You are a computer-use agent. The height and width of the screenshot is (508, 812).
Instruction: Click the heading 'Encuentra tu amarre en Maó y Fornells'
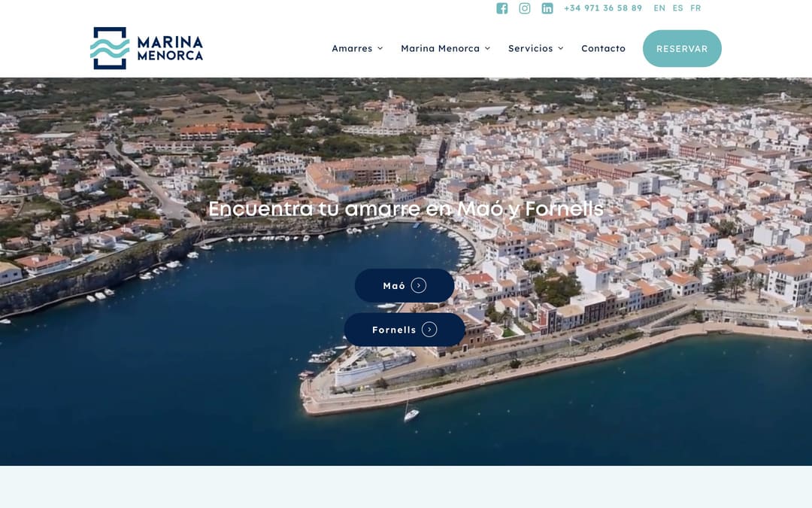[x=406, y=209]
